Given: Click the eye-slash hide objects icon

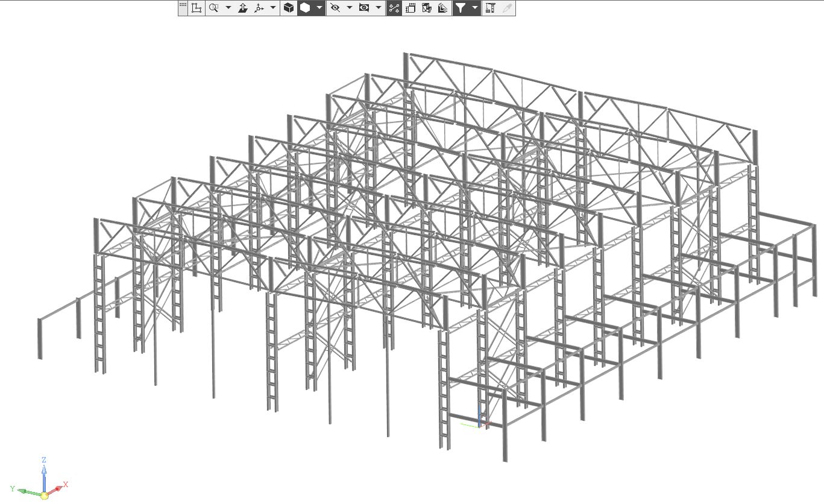Looking at the screenshot, I should 335,8.
